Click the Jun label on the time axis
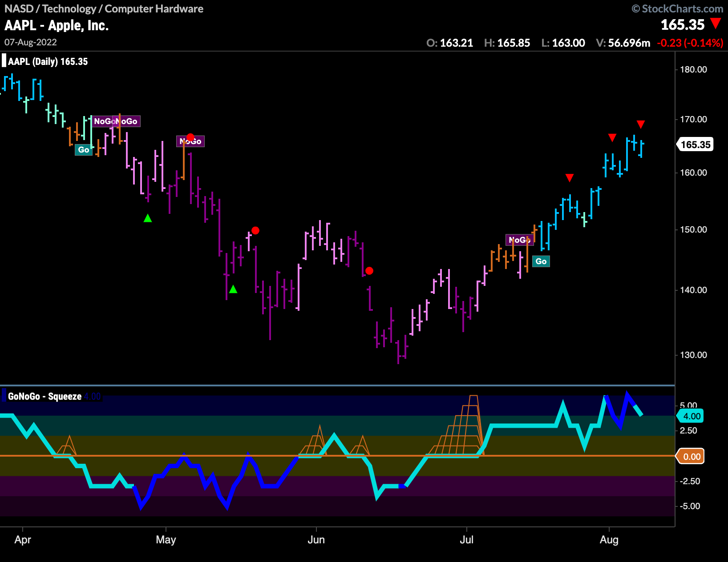This screenshot has width=728, height=562. (x=316, y=540)
